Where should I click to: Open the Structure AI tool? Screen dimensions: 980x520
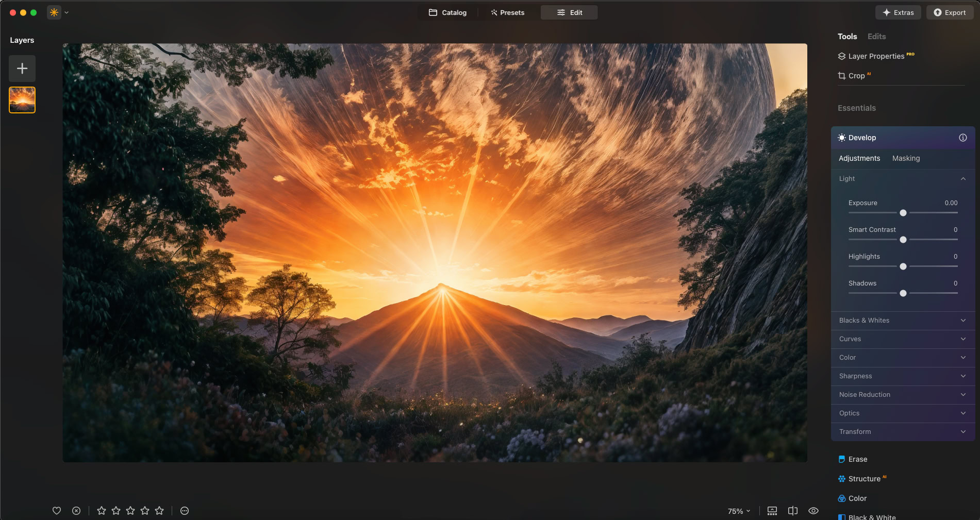click(x=864, y=479)
